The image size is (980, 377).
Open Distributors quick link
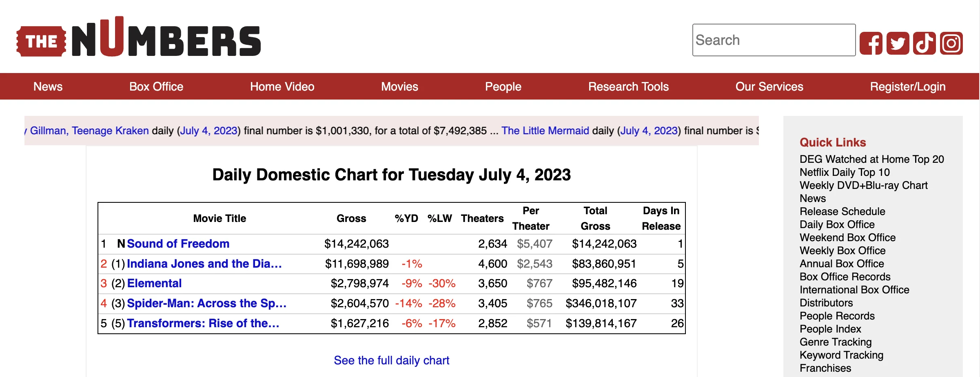click(826, 303)
